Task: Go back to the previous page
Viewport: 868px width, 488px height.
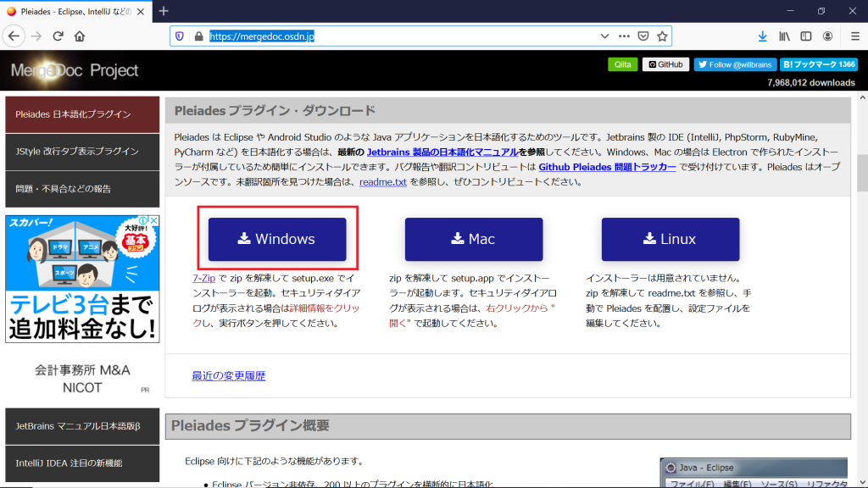Action: (14, 36)
